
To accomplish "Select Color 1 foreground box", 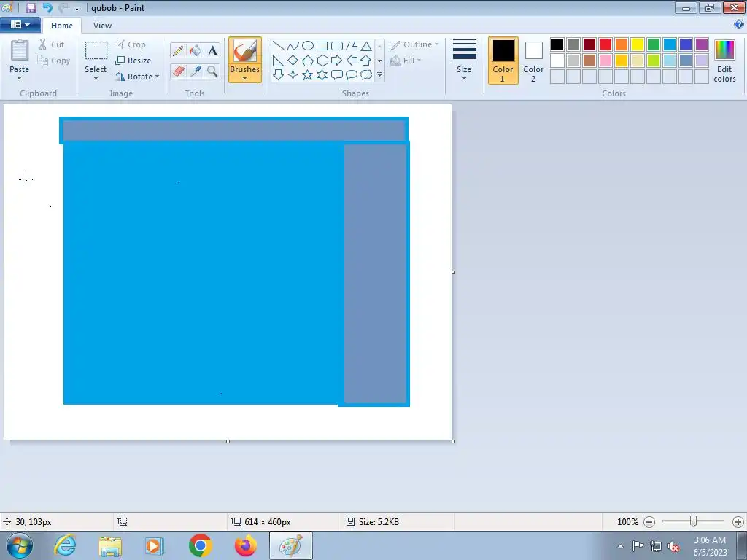I will [x=503, y=61].
